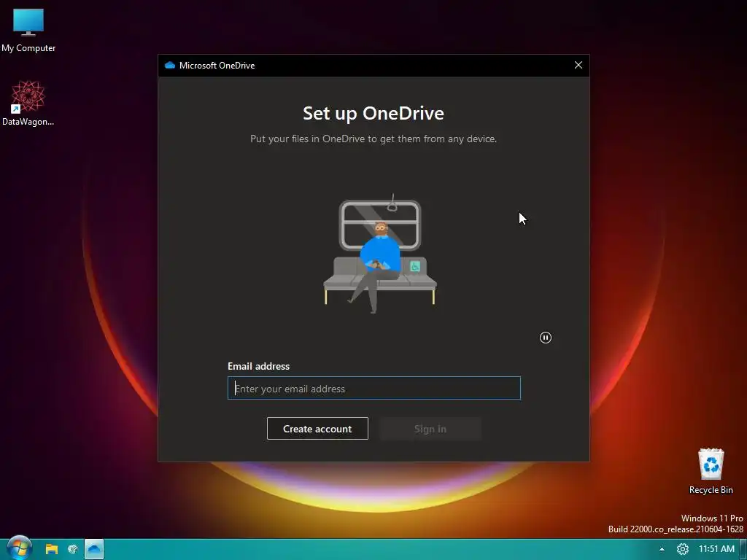Image resolution: width=747 pixels, height=560 pixels.
Task: Click the Sign in button
Action: (430, 429)
